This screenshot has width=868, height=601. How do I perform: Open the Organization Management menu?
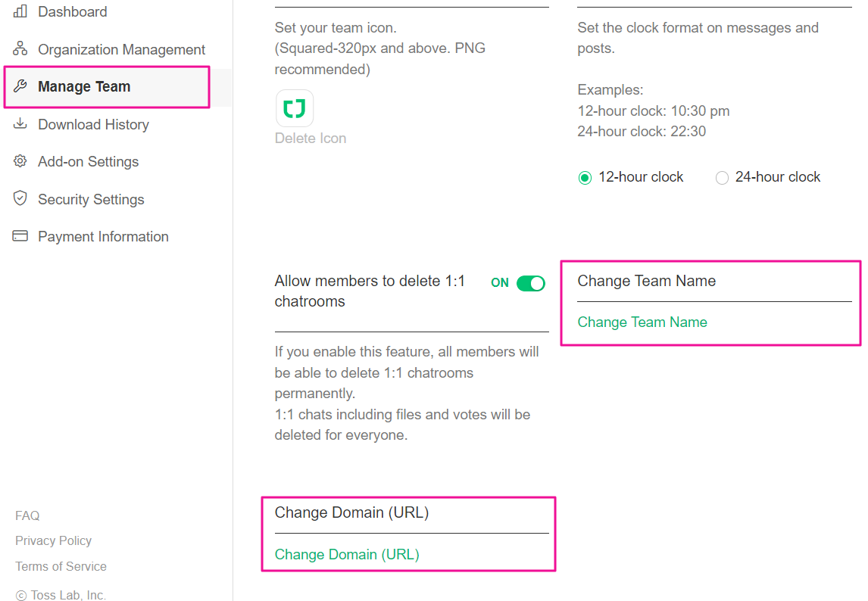pos(121,49)
